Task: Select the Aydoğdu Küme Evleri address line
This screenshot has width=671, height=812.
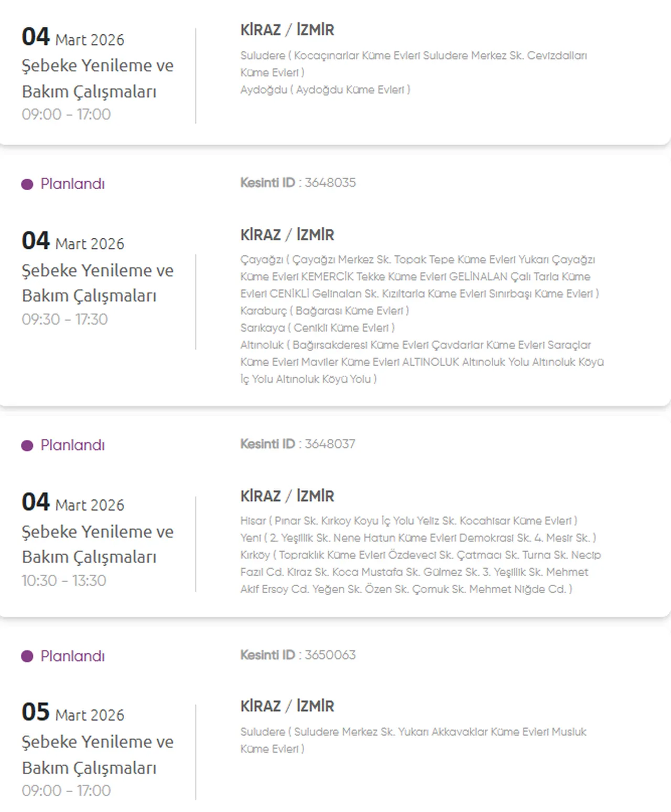Action: (x=325, y=90)
